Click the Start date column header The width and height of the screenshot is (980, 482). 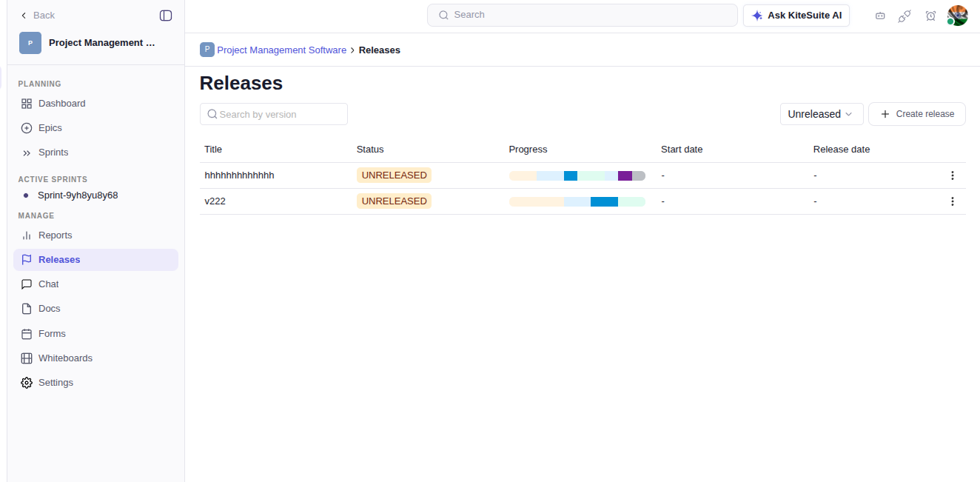click(x=682, y=150)
